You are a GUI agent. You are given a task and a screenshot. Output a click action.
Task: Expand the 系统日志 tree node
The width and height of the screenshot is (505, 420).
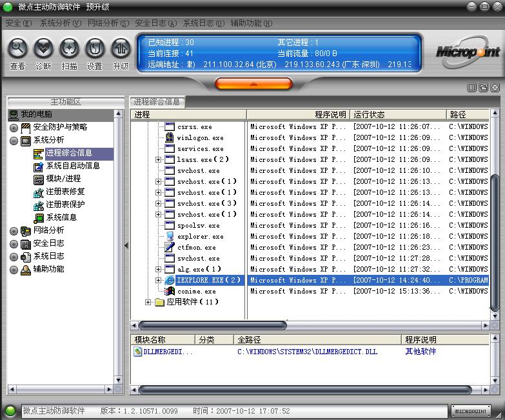click(14, 257)
